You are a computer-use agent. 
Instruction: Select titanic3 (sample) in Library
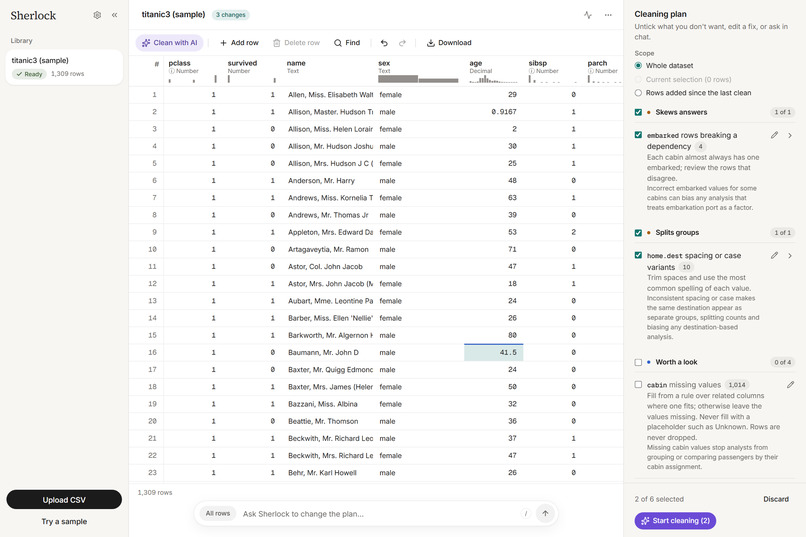(x=64, y=67)
